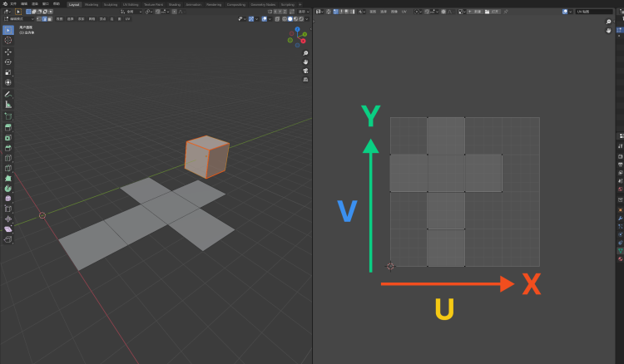Select the Loop Cut tool
Viewport: 624px width, 364px height.
point(8,158)
